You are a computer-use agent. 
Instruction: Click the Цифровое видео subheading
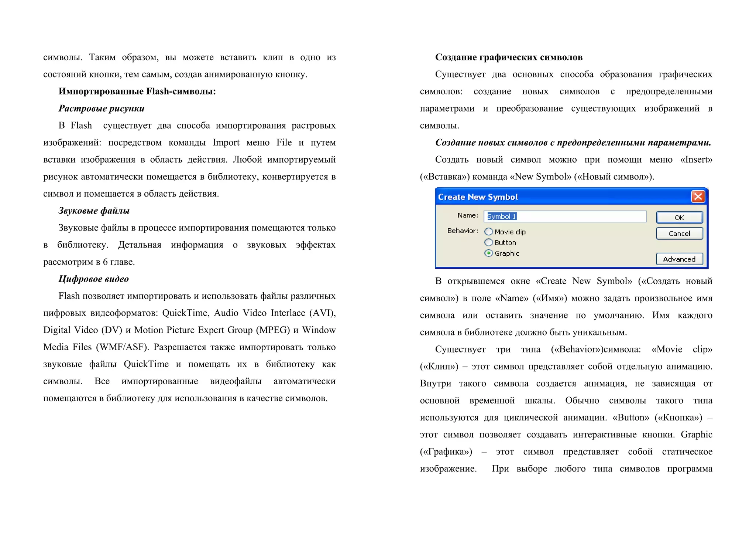(93, 279)
